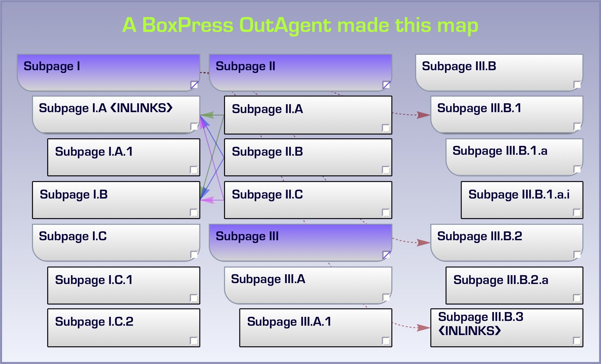Image resolution: width=601 pixels, height=364 pixels.
Task: Click the note icon on Subpage III.B.2.a
Action: pyautogui.click(x=577, y=298)
